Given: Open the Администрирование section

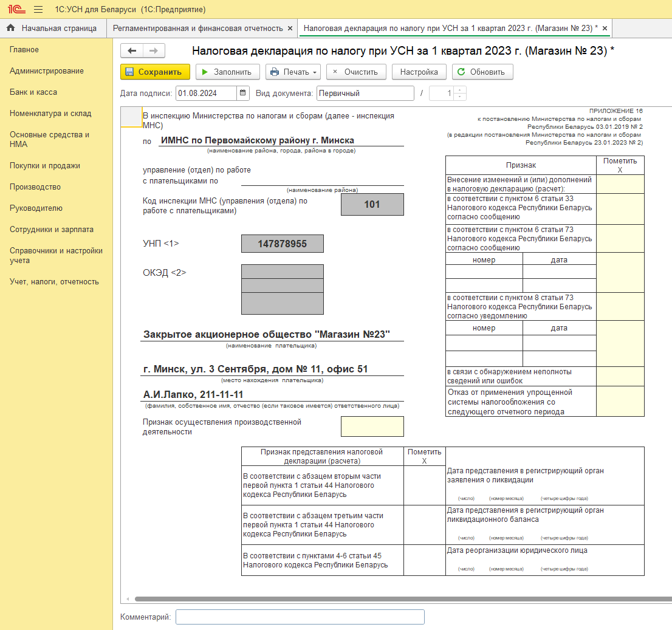Looking at the screenshot, I should pyautogui.click(x=47, y=71).
